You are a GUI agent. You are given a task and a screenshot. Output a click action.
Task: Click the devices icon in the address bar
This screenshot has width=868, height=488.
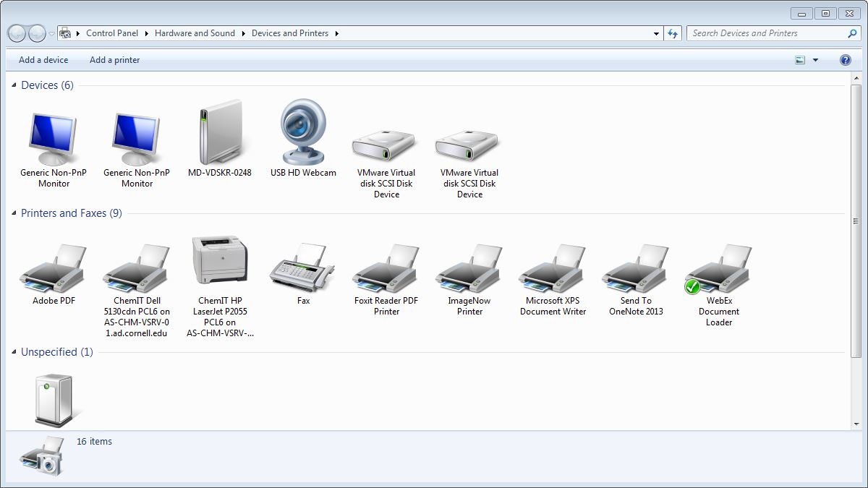65,33
